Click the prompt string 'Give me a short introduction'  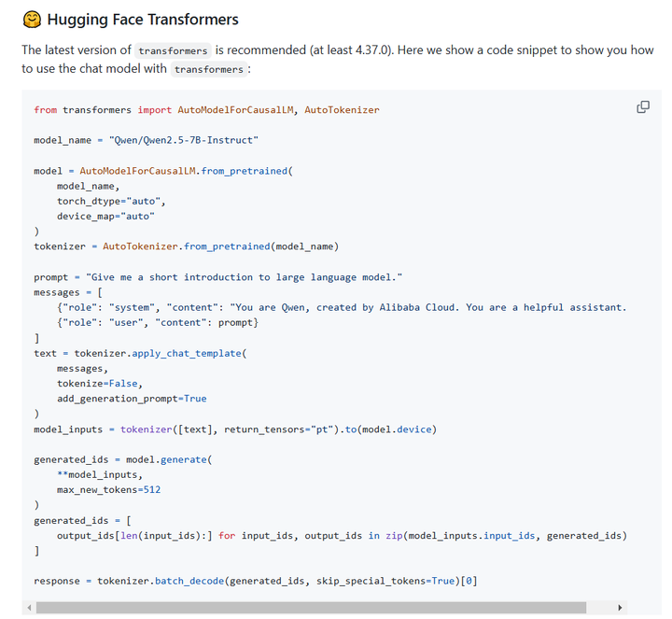coord(245,277)
